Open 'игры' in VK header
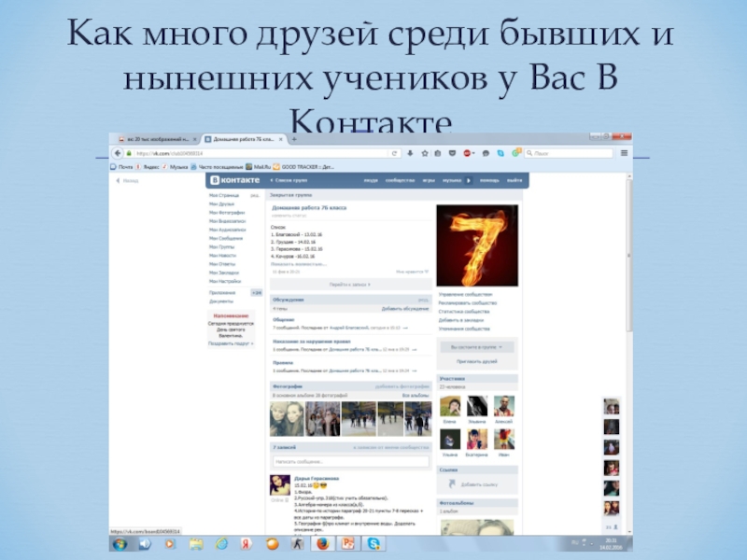Screen dimensions: 747x560 (429, 180)
